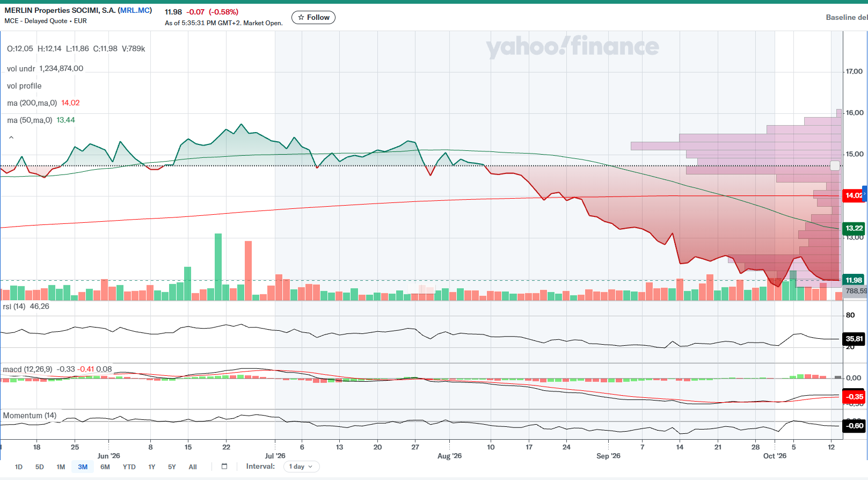Click the rsi (14) panel label
Viewport: 868px width, 480px height.
[14, 307]
